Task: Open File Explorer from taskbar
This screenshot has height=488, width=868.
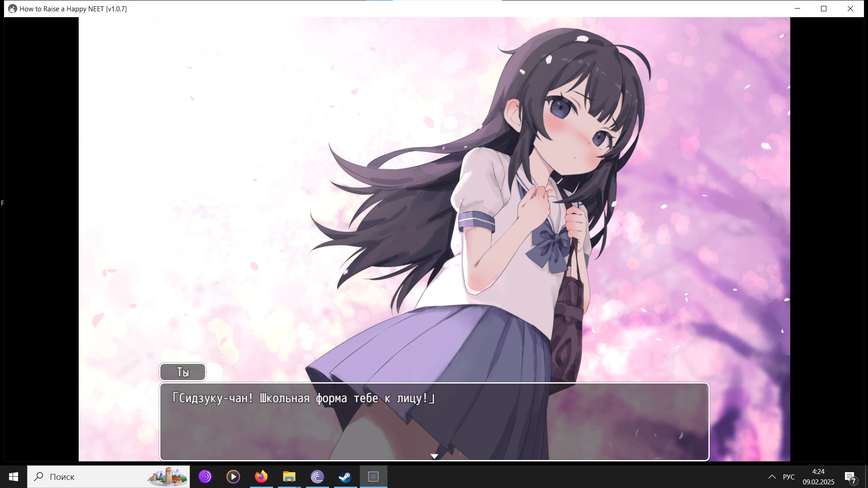Action: (x=289, y=477)
